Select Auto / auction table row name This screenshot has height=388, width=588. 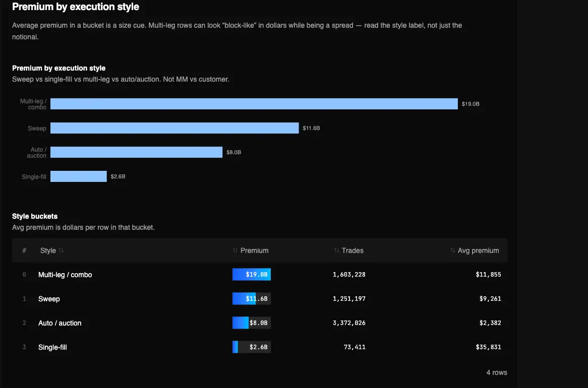pos(60,323)
